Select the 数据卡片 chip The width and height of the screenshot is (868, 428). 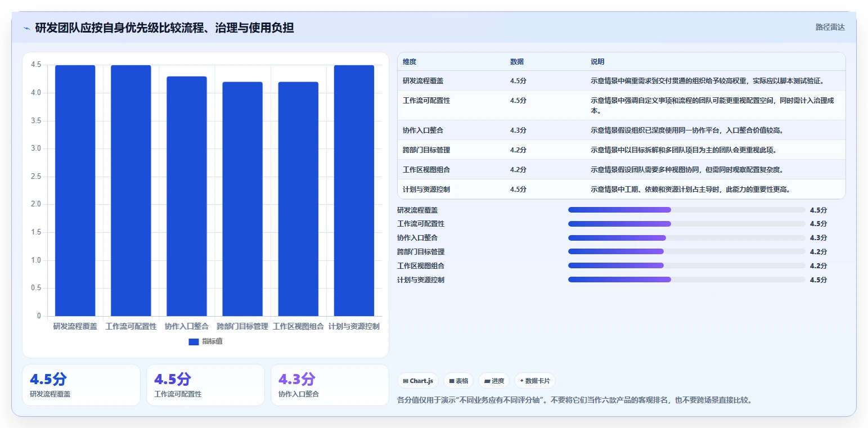tap(535, 381)
